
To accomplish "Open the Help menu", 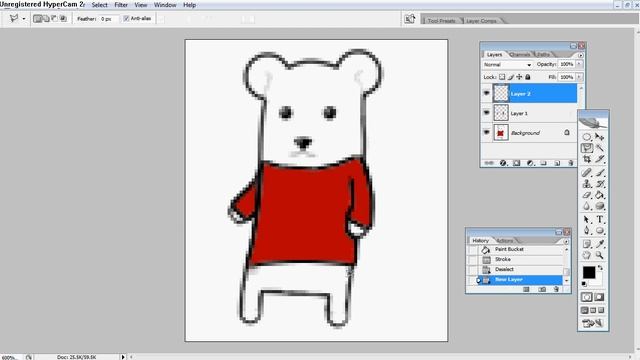I will pyautogui.click(x=189, y=5).
